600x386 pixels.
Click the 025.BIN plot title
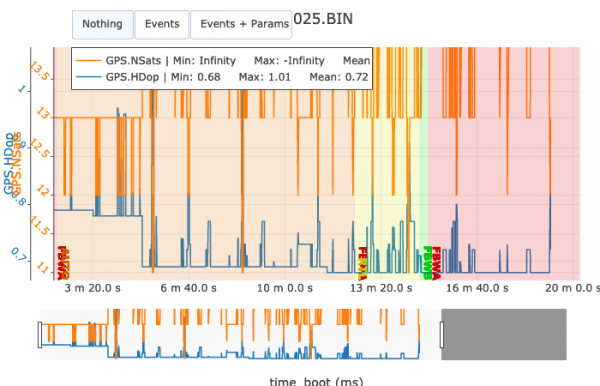click(x=323, y=19)
